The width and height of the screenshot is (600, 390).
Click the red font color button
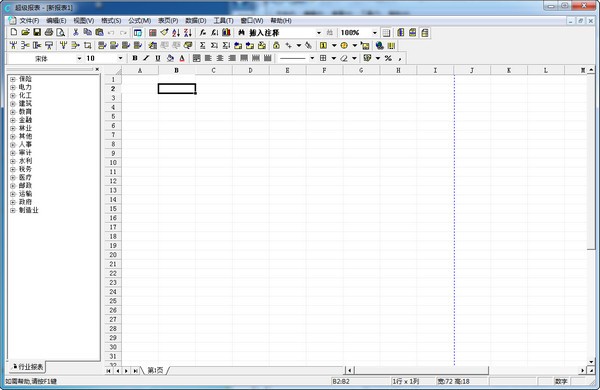[x=182, y=58]
